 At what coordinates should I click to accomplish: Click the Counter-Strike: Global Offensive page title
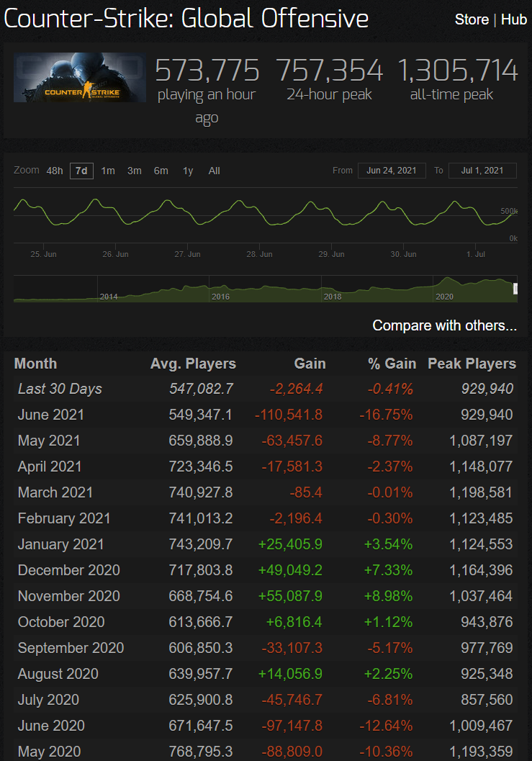point(186,19)
